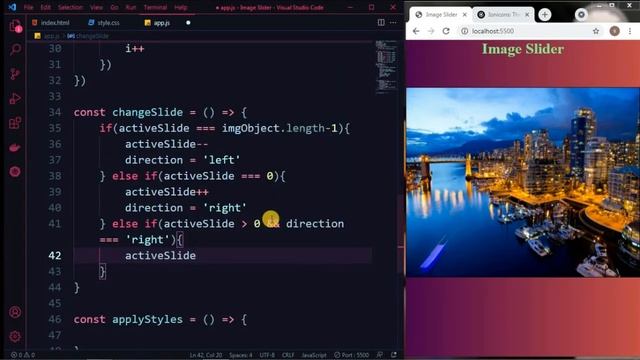Viewport: 640px width, 360px height.
Task: Click app.js in the breadcrumb
Action: point(51,36)
